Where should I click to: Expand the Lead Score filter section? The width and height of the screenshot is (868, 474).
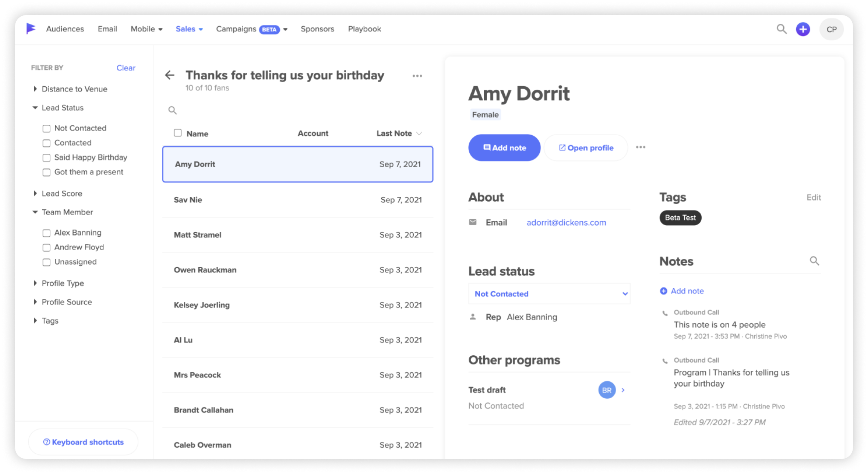coord(62,193)
